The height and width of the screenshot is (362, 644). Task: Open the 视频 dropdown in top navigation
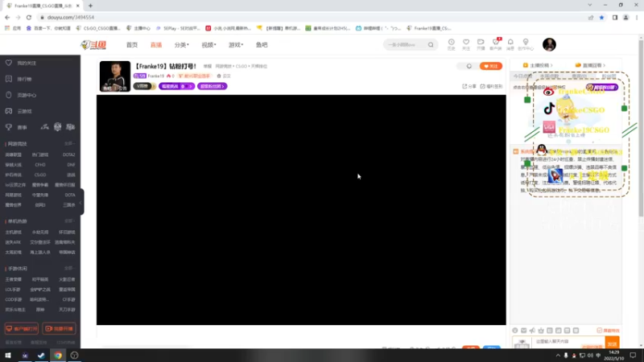(208, 45)
